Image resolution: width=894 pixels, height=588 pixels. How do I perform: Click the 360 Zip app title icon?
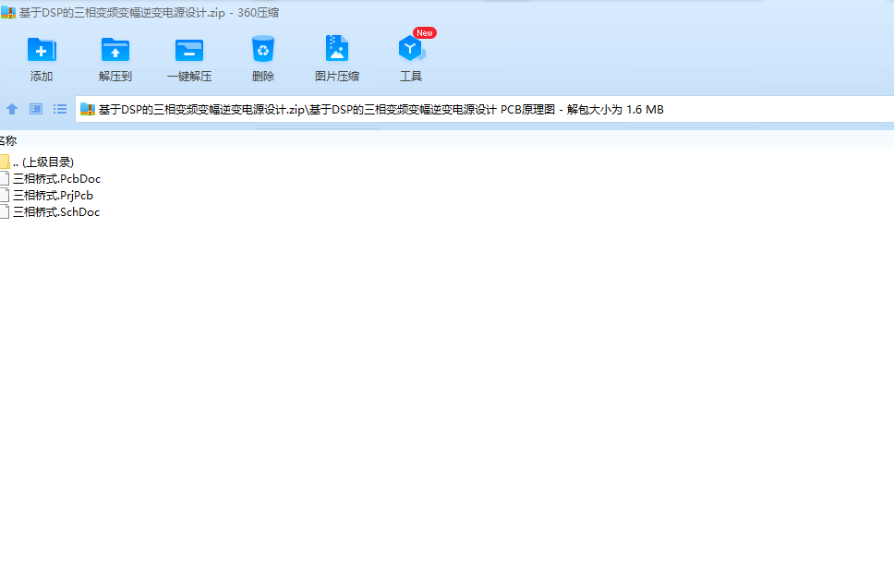(8, 13)
